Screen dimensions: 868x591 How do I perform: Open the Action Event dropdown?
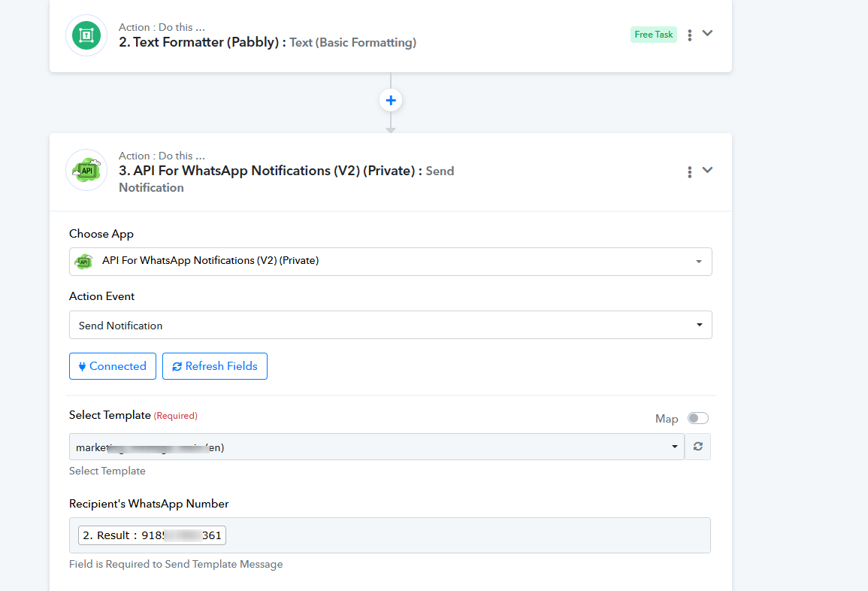click(x=390, y=325)
